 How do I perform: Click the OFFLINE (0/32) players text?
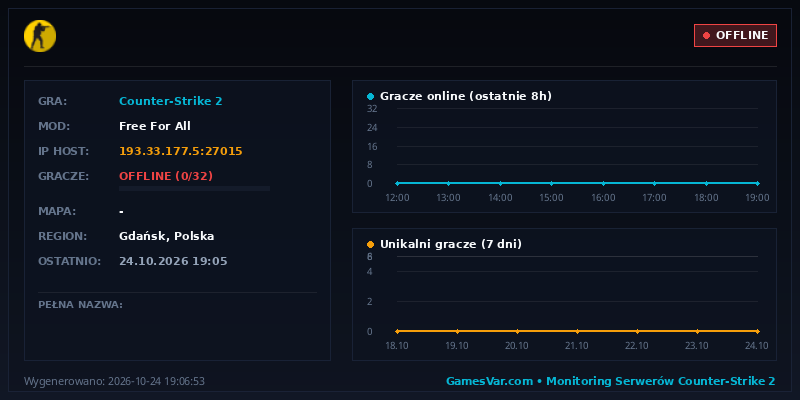[x=166, y=176]
